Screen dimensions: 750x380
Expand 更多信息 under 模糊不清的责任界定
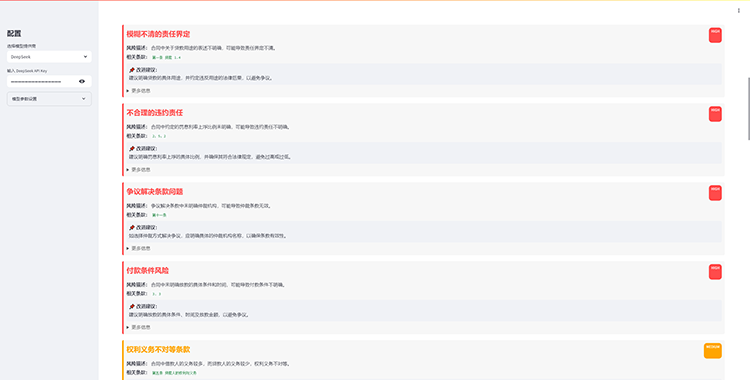[139, 90]
